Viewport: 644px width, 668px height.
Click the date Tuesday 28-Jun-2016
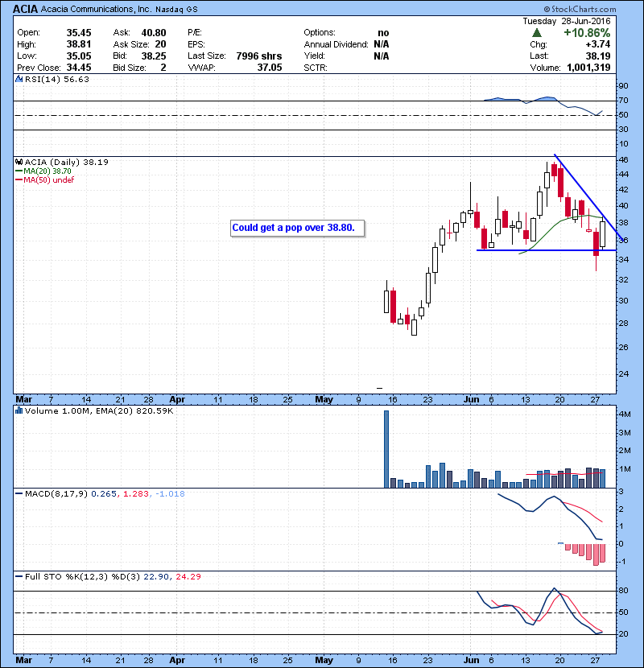pos(567,21)
